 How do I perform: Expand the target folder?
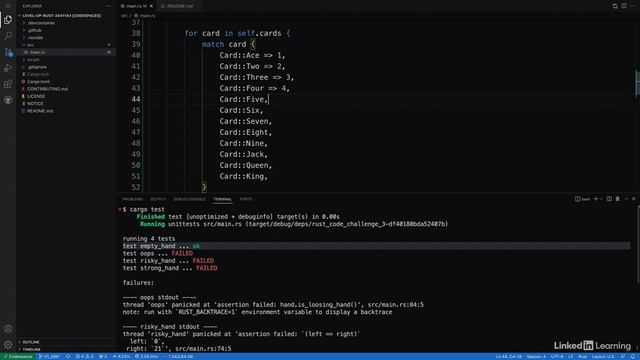33,60
